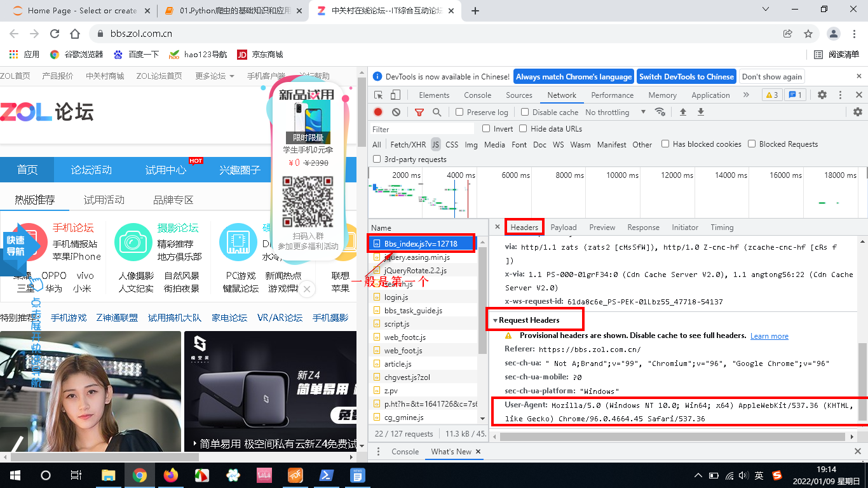Open the Preview tab of the request
This screenshot has height=488, width=868.
[602, 227]
